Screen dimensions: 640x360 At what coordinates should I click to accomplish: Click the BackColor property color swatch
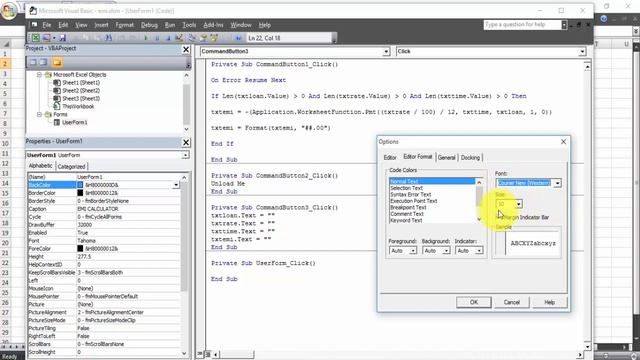[x=80, y=185]
